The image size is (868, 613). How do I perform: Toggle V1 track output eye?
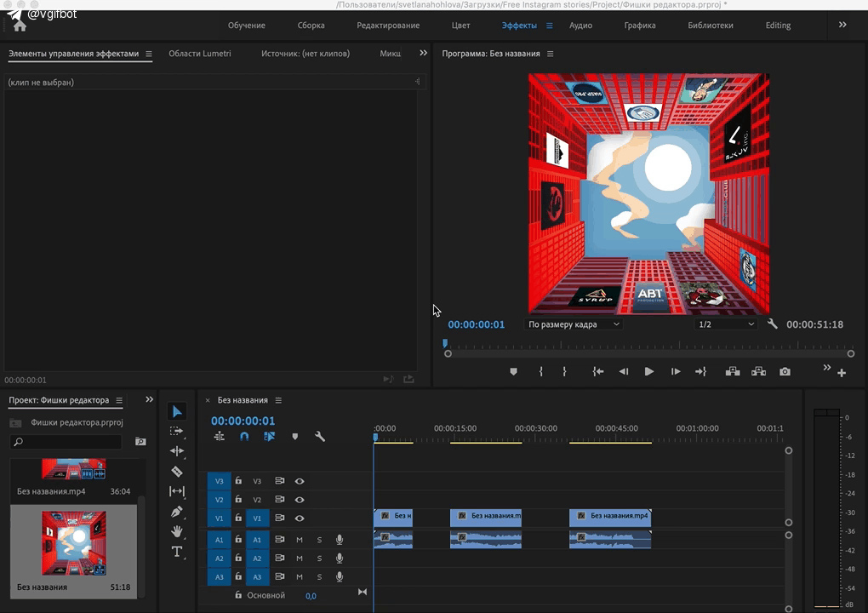[x=300, y=518]
